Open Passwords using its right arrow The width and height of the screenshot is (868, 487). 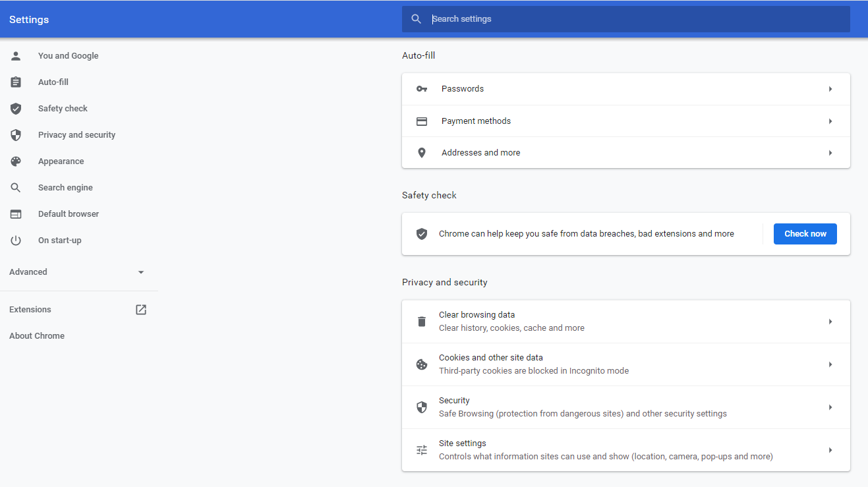(x=830, y=89)
